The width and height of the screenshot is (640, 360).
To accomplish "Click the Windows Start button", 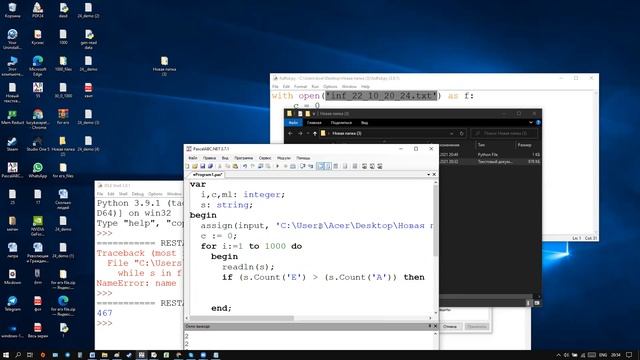I will (6, 355).
